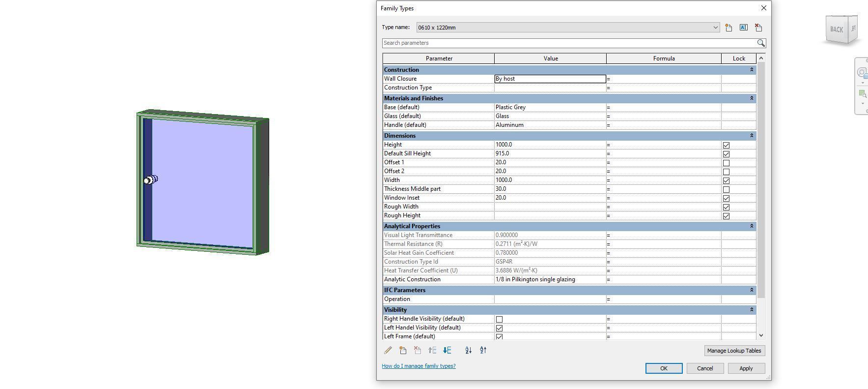Screen dimensions: 868x389
Task: Click the parameter list scrollbar thumb
Action: pos(761,180)
